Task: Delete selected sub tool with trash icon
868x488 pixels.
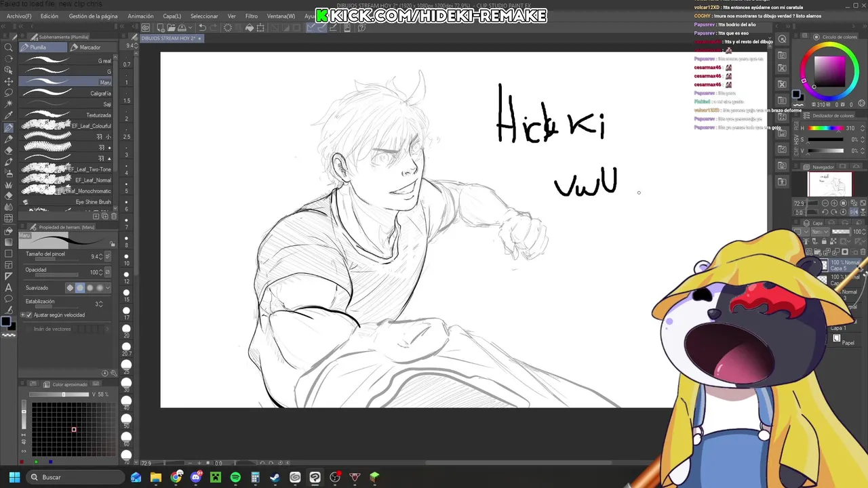Action: (113, 216)
